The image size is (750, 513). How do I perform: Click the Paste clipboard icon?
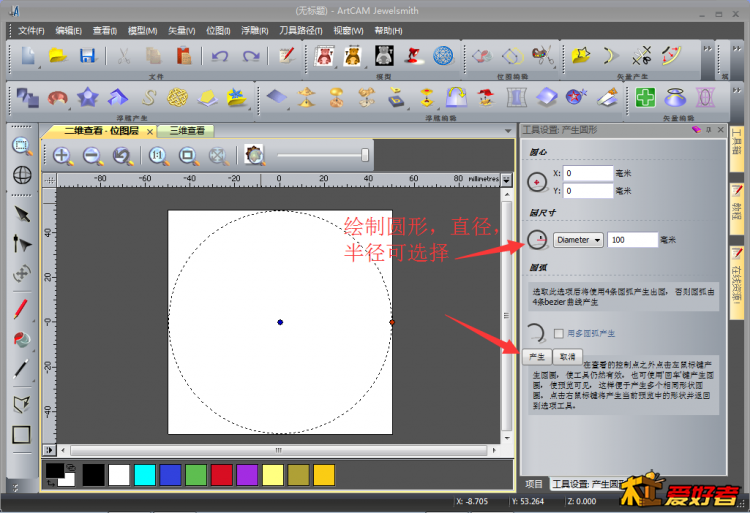184,56
